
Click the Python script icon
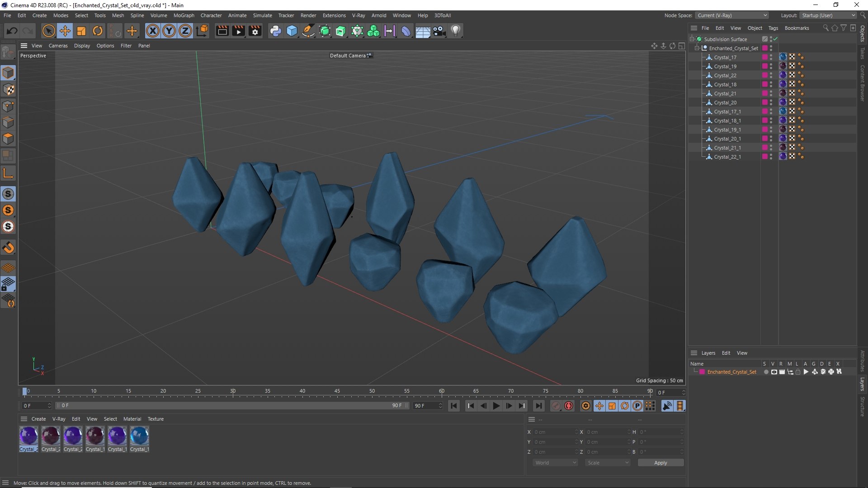(x=275, y=31)
